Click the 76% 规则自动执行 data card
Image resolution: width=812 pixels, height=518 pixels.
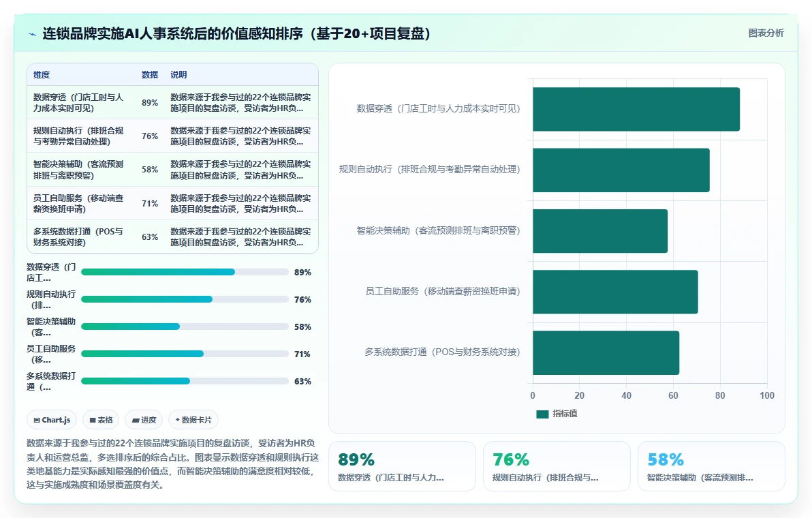coord(557,466)
